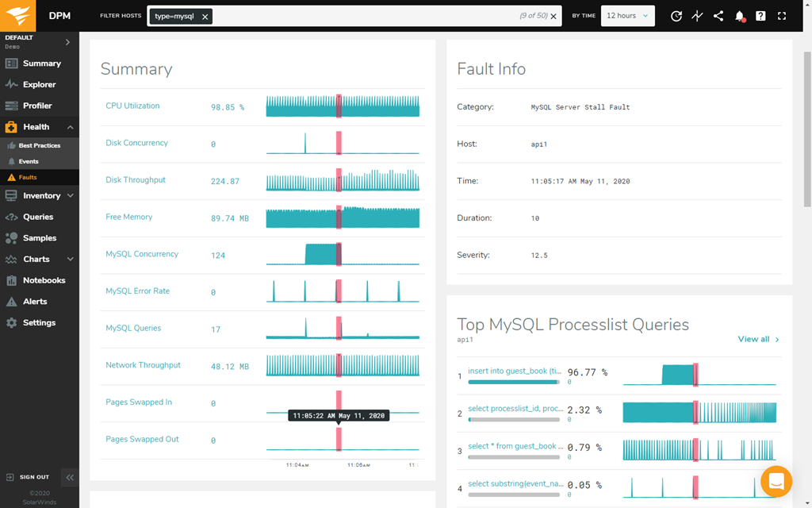The width and height of the screenshot is (812, 508).
Task: Collapse the sidebar with double-chevron icon
Action: tap(70, 477)
